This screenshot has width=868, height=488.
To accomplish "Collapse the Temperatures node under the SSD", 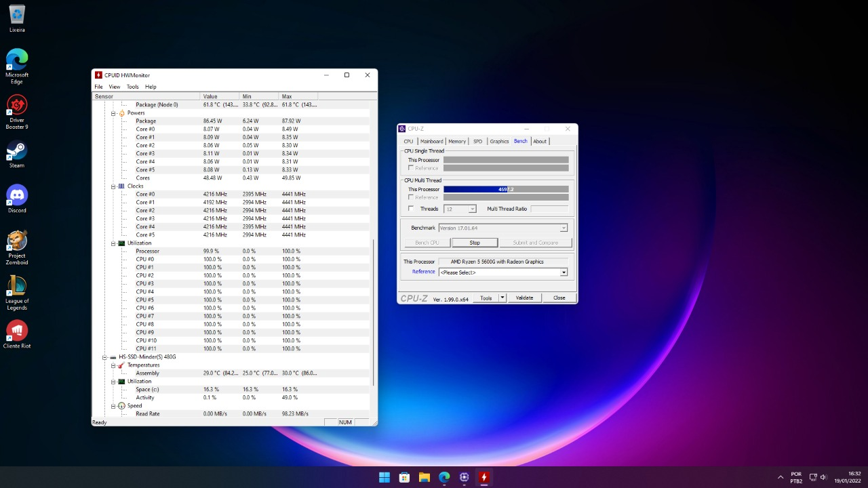I will (x=114, y=365).
